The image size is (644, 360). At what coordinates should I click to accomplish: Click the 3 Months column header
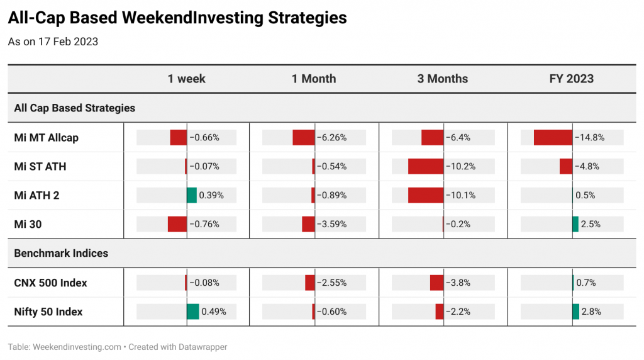[x=442, y=79]
